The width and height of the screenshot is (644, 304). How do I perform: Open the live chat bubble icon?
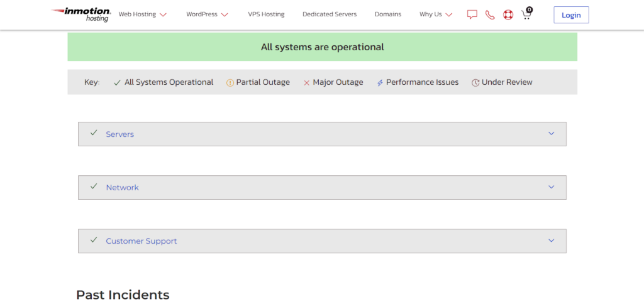tap(472, 14)
